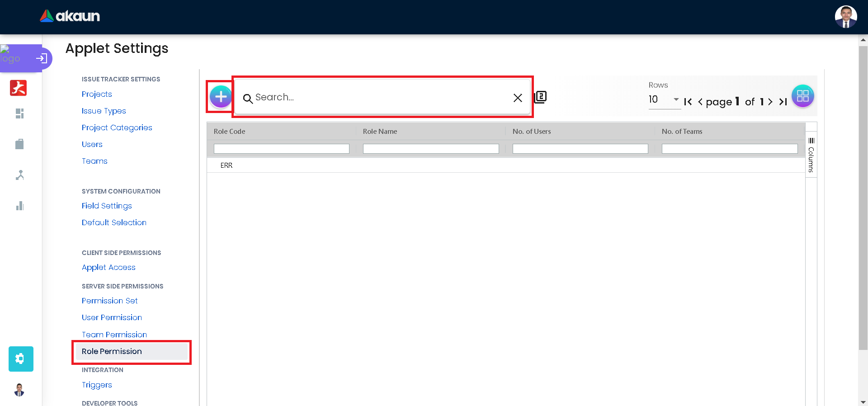Open the Rows per page dropdown
This screenshot has height=406, width=868.
tap(664, 99)
